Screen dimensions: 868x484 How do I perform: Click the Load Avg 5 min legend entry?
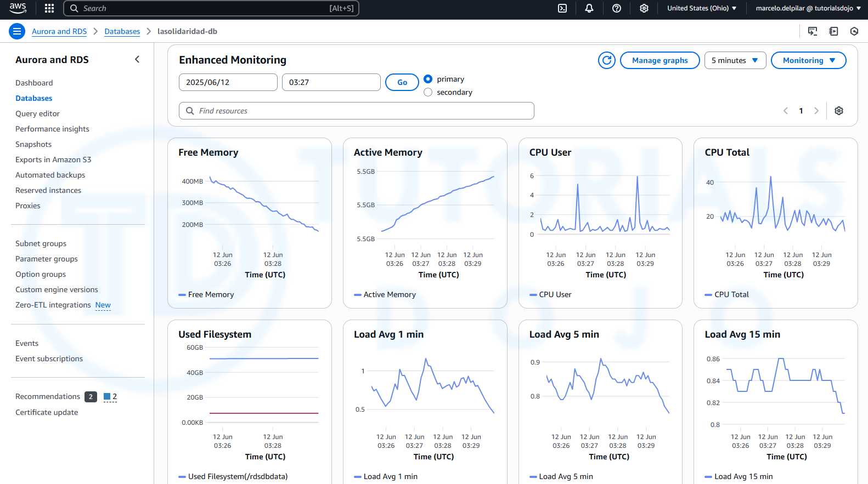[x=561, y=476]
